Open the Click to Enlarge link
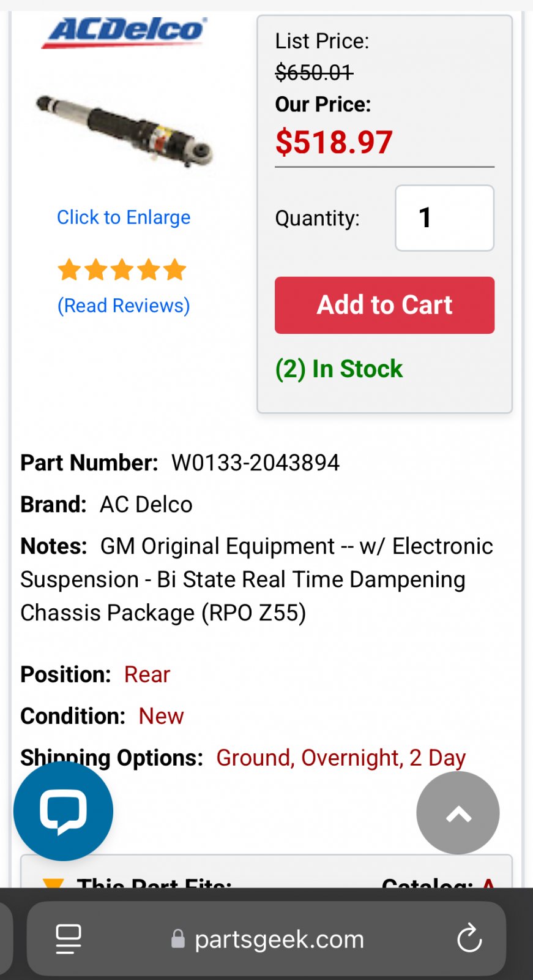This screenshot has width=533, height=980. pyautogui.click(x=124, y=217)
